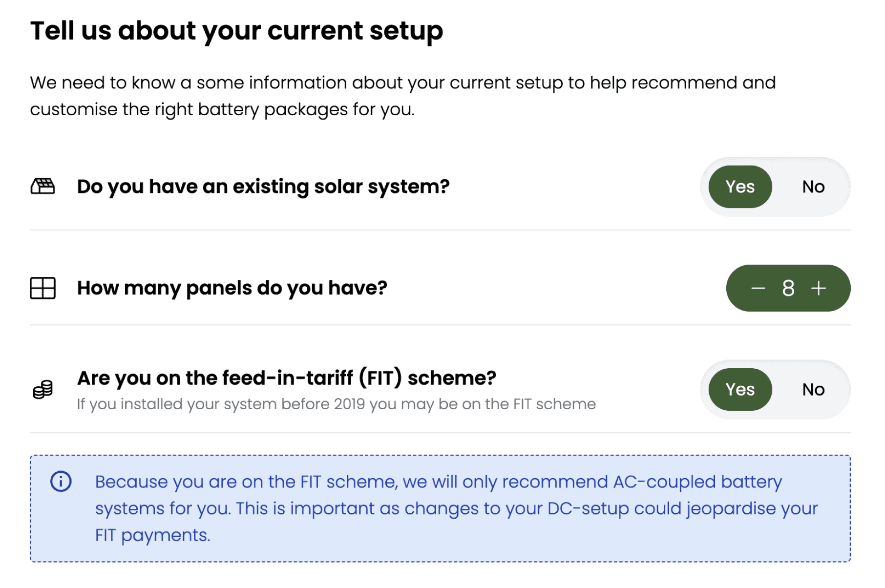Click the blue info circle icon
The image size is (885, 588).
(x=61, y=482)
